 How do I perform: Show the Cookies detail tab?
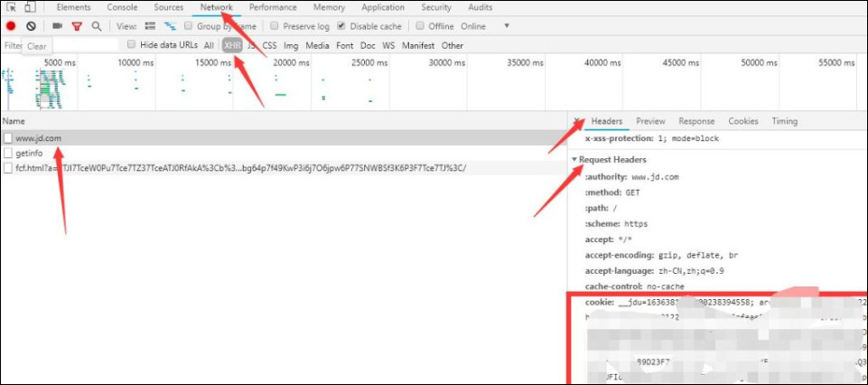pyautogui.click(x=742, y=121)
